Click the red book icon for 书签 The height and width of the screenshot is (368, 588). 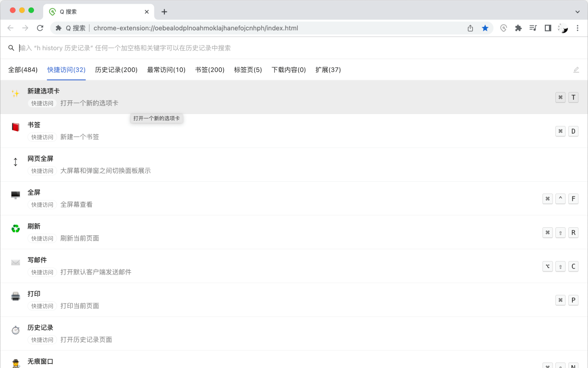click(x=16, y=127)
